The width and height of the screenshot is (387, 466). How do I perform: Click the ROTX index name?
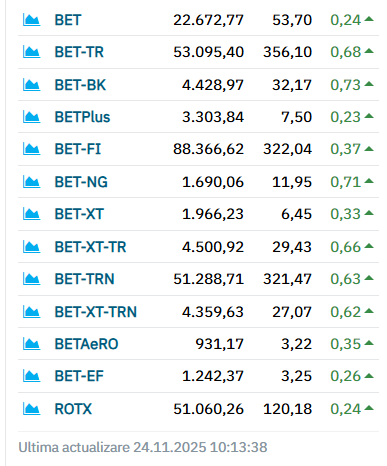point(73,409)
